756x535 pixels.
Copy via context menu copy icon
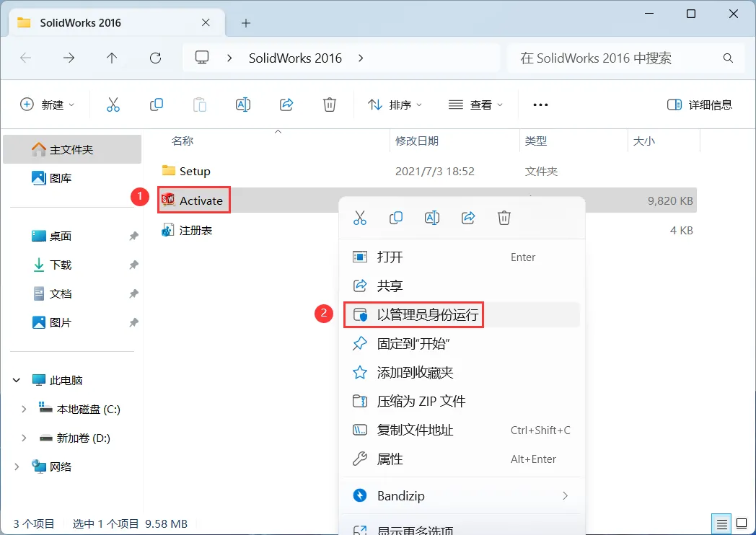[396, 218]
